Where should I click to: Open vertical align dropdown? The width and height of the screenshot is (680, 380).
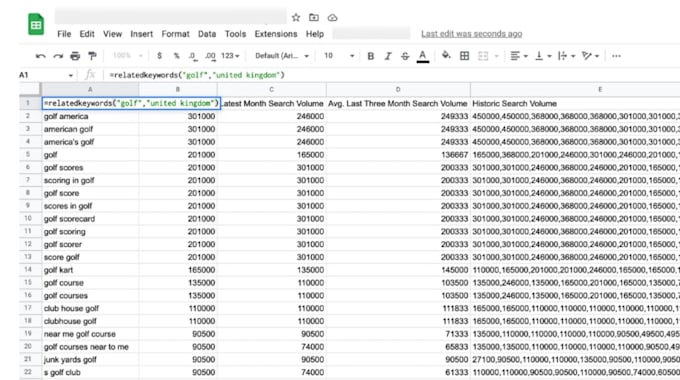[x=543, y=56]
